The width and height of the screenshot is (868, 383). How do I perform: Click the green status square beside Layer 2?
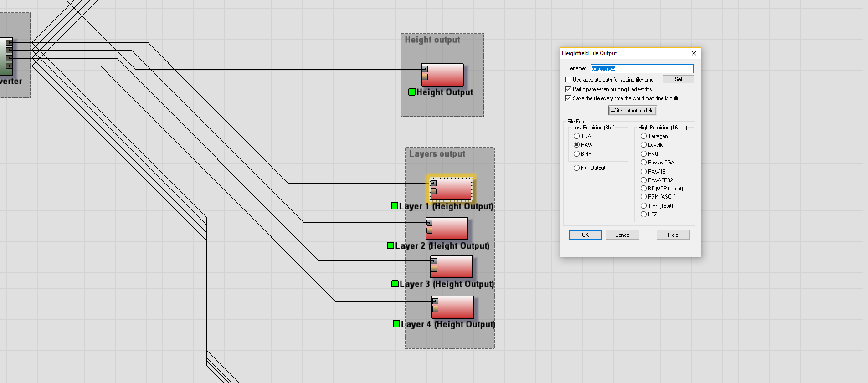click(390, 245)
